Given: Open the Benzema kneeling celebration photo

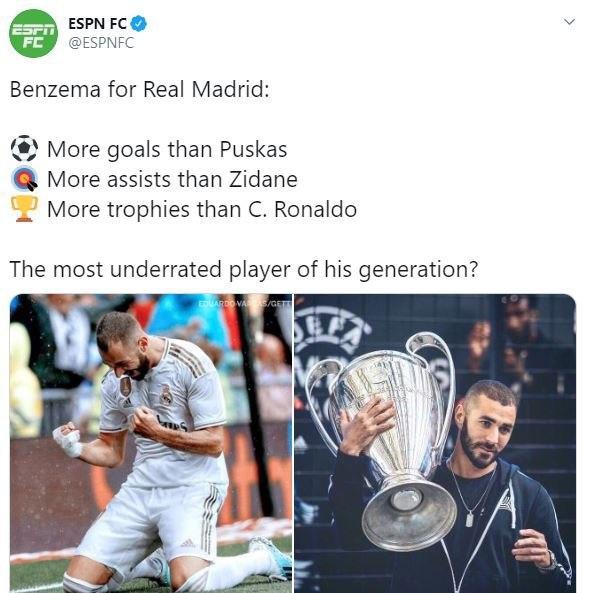Looking at the screenshot, I should click(x=151, y=443).
